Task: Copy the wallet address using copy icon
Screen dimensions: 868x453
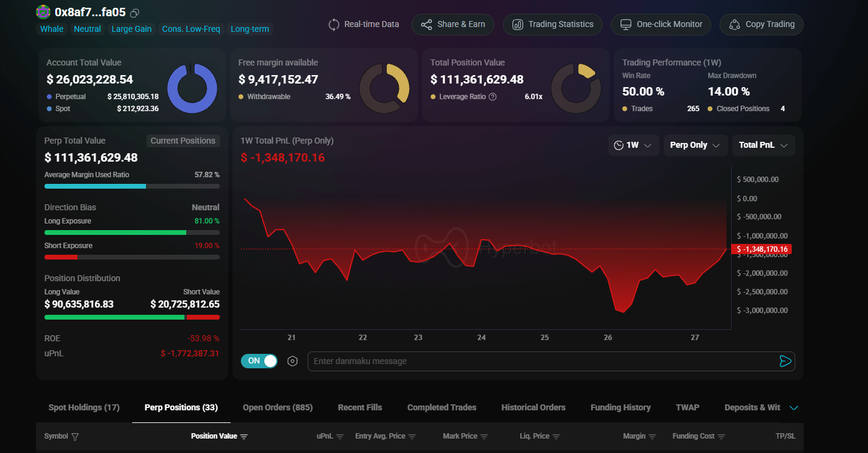Action: 135,13
